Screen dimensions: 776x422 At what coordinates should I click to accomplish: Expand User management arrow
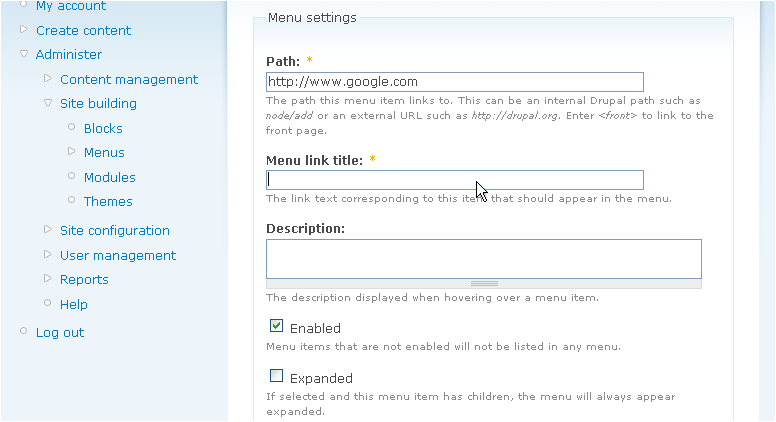pos(48,254)
